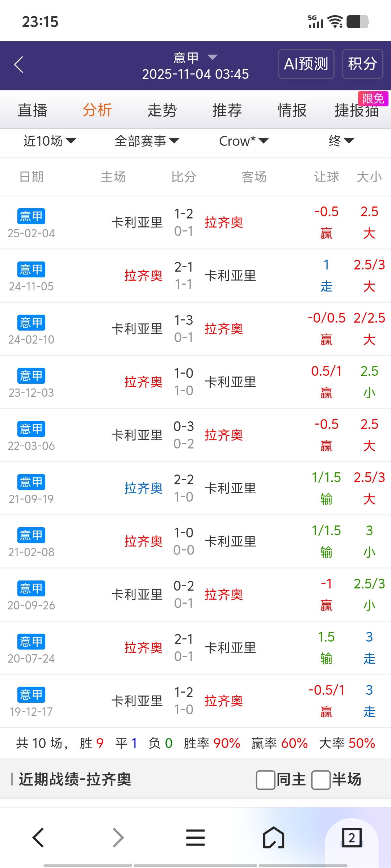The width and height of the screenshot is (391, 868).
Task: Enable the 同主 checkbox
Action: click(265, 780)
